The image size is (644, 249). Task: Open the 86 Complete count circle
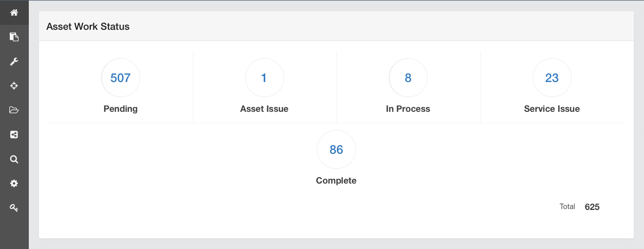coord(336,149)
